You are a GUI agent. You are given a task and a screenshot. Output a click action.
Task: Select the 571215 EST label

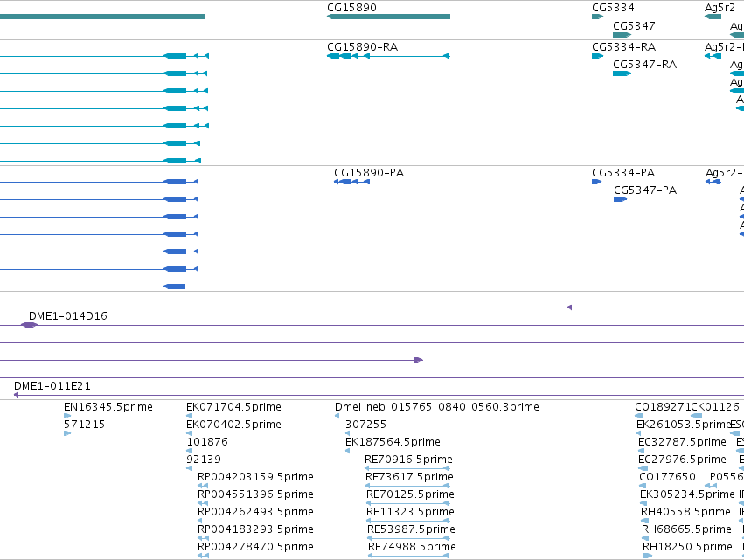click(x=84, y=425)
